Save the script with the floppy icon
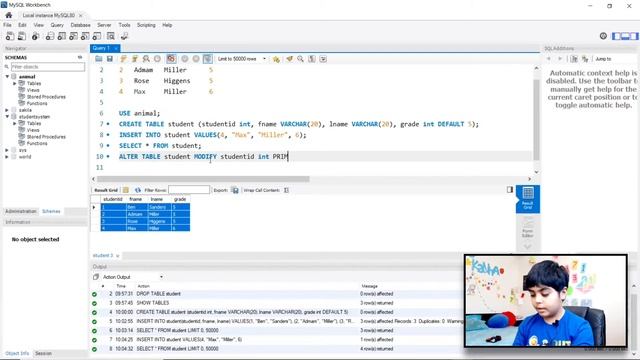Screen dimensions: 640x360 [x=110, y=59]
